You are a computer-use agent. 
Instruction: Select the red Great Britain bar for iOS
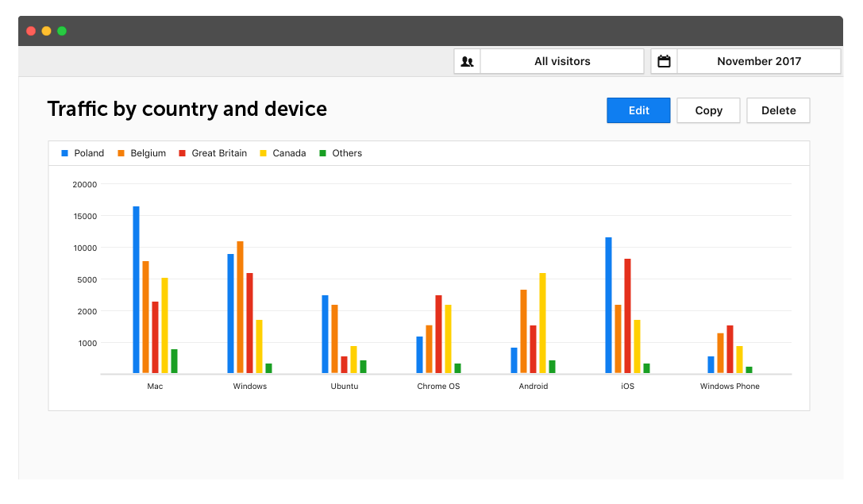point(627,316)
